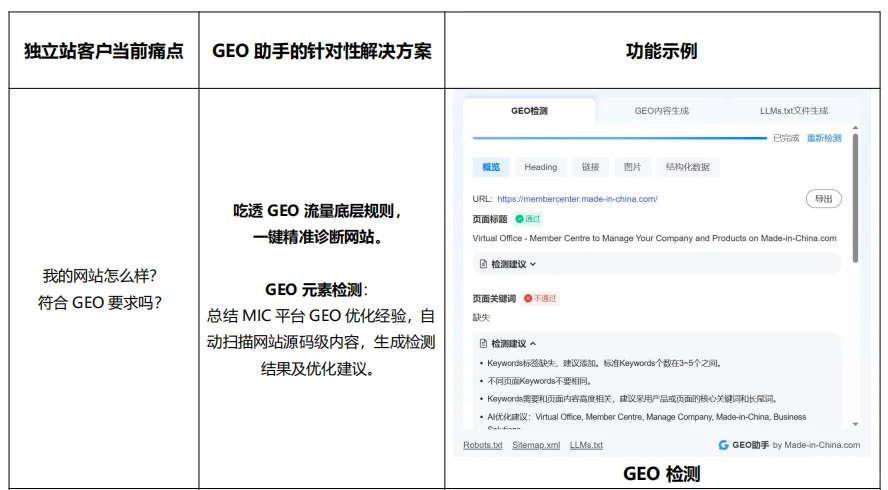Click the GEO 助手的针对性解决方案 header
The image size is (888, 490).
(322, 51)
